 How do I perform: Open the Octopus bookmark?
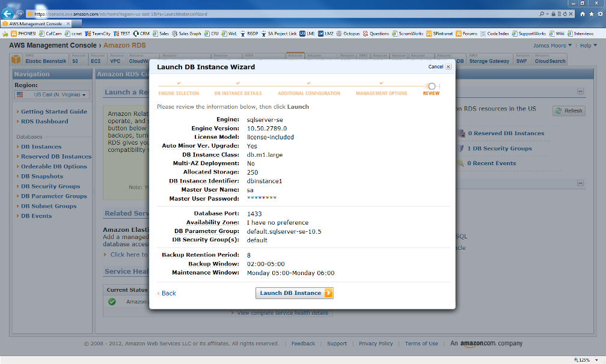pyautogui.click(x=348, y=34)
